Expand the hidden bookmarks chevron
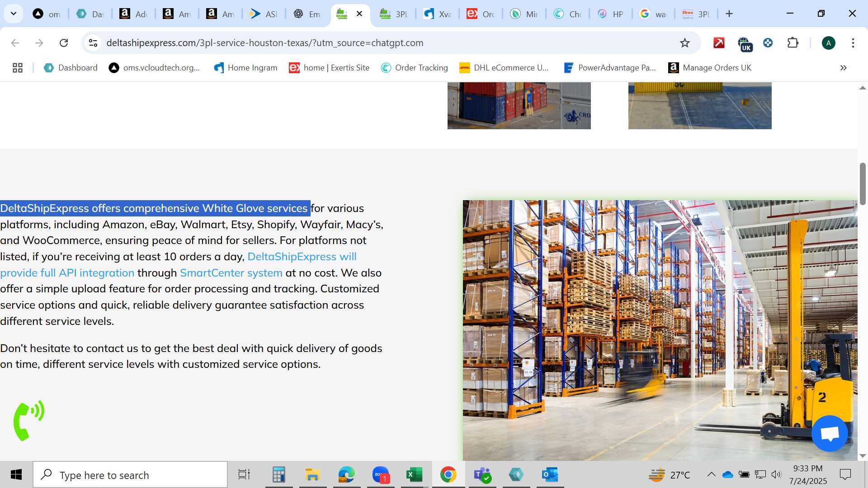 (843, 68)
